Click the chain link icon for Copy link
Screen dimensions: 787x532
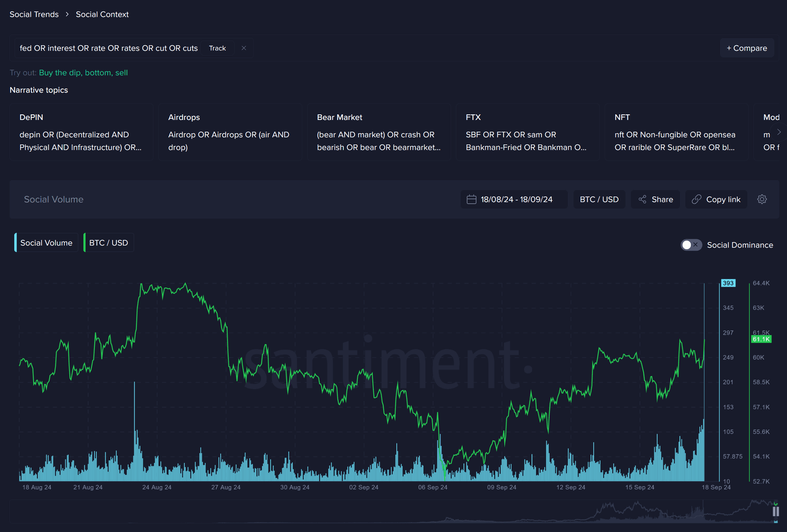(x=696, y=199)
